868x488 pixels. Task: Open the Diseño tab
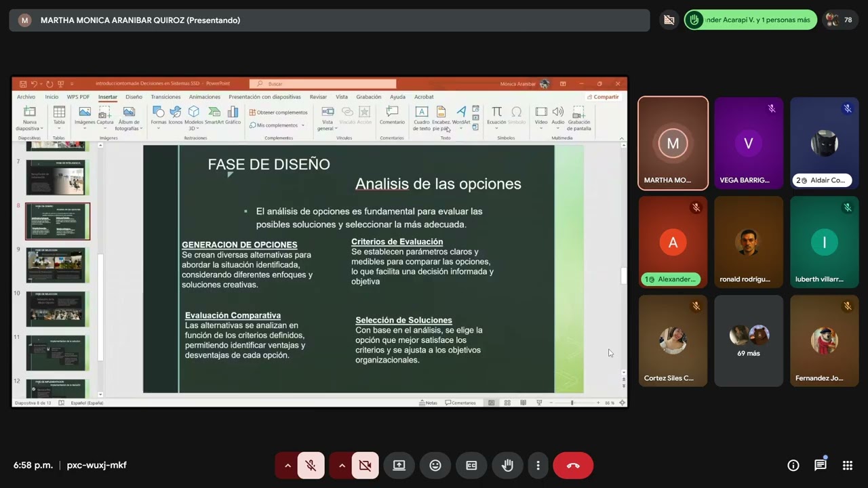click(134, 97)
